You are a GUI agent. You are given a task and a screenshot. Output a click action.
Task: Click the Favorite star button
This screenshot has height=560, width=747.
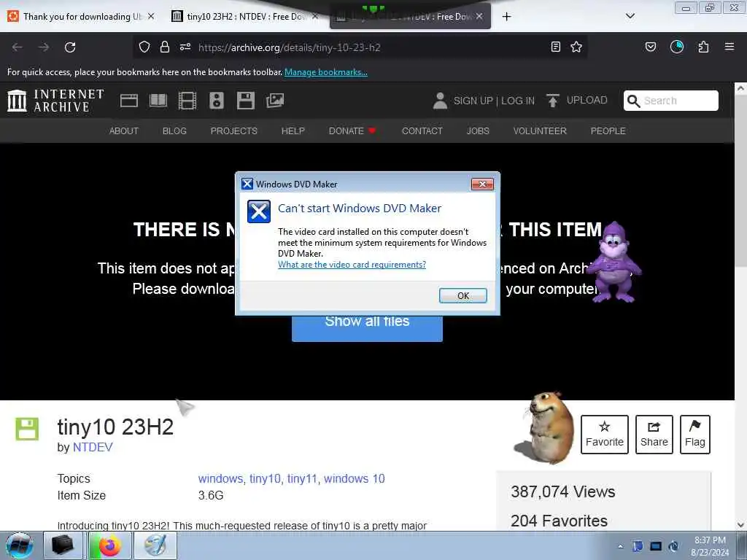point(605,435)
